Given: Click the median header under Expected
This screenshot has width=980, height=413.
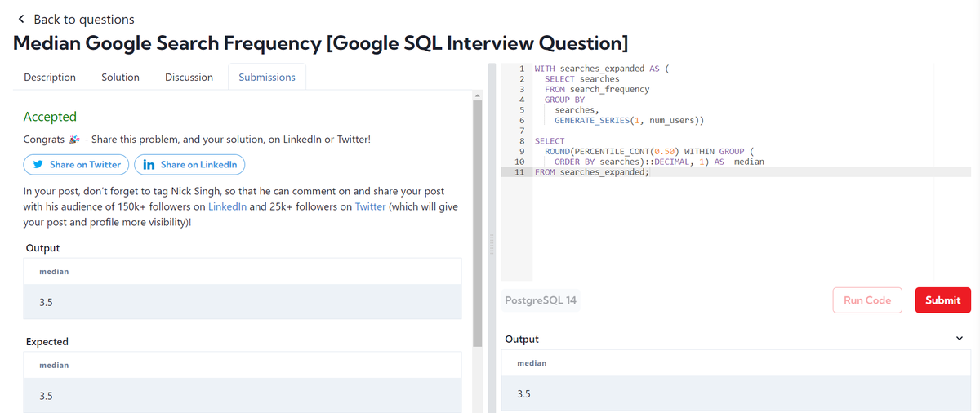Looking at the screenshot, I should pos(54,365).
